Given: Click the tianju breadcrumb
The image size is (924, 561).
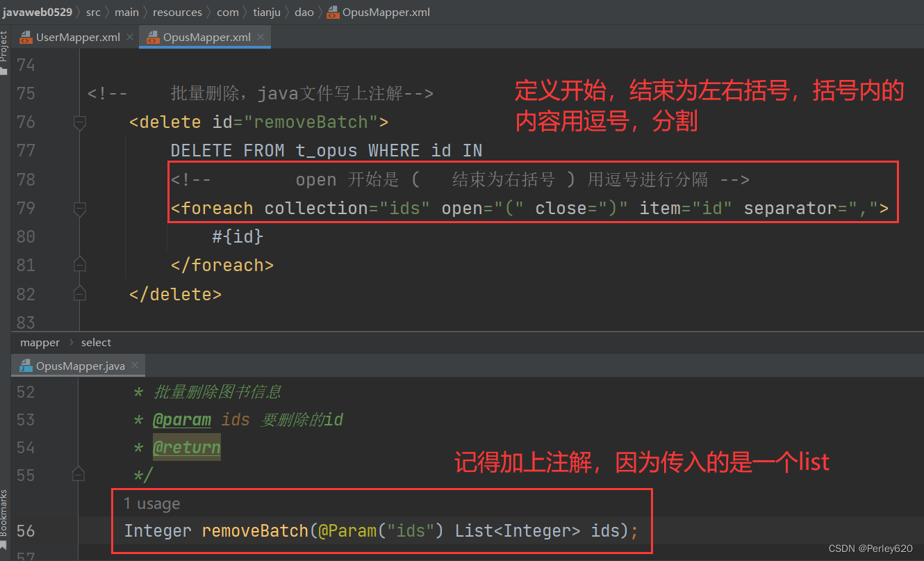Looking at the screenshot, I should [x=266, y=12].
